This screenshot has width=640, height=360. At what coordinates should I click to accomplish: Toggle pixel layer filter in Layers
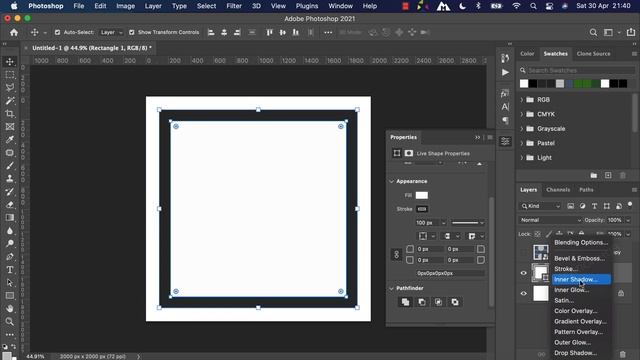click(571, 206)
